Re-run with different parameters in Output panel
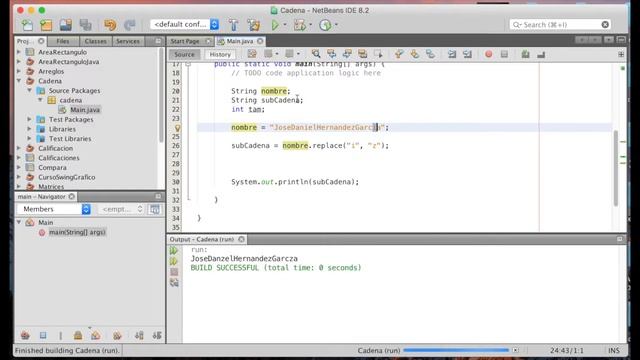 174,261
